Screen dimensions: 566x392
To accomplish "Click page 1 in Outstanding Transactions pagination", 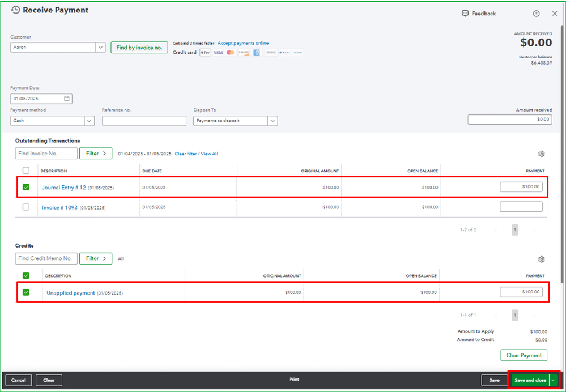I will coord(515,229).
